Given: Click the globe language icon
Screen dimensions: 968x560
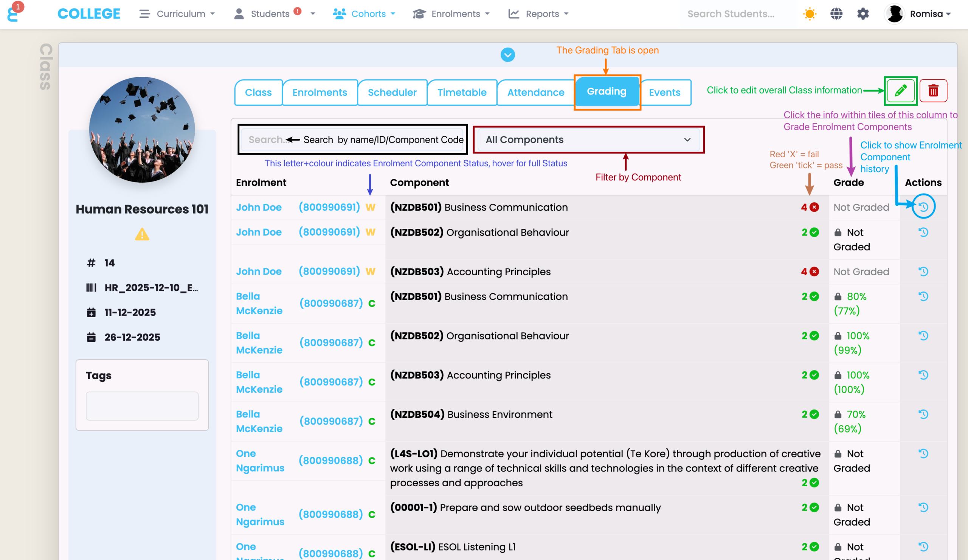Looking at the screenshot, I should click(x=836, y=14).
